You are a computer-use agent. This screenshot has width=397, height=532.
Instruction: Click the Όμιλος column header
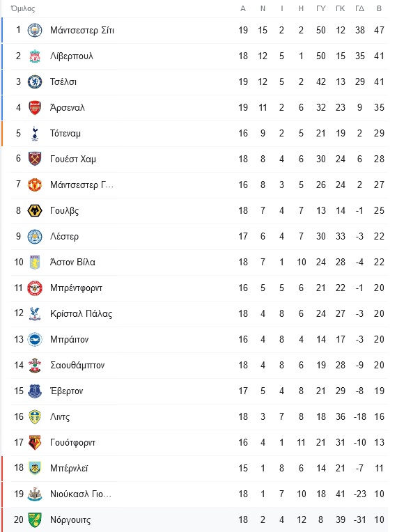pyautogui.click(x=23, y=8)
